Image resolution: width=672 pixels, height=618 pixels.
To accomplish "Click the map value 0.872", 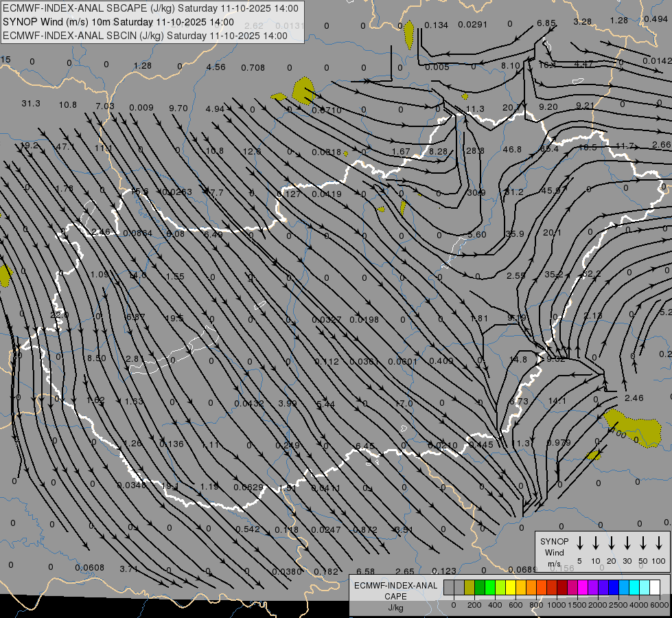I will (x=364, y=529).
